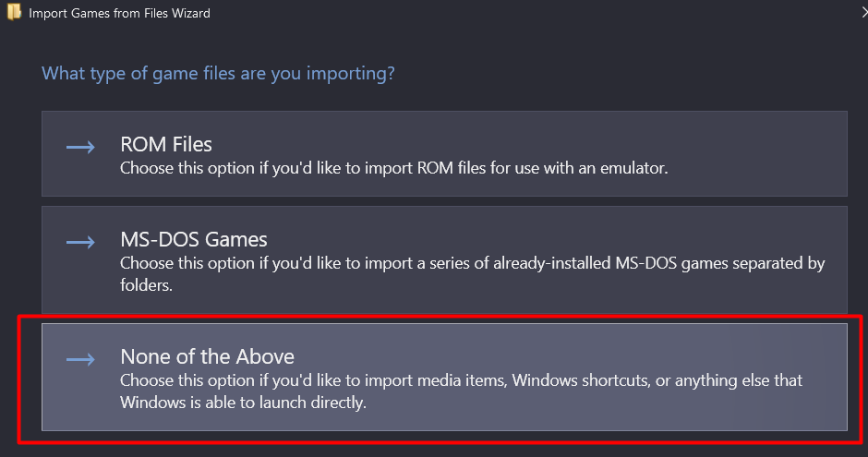Image resolution: width=868 pixels, height=457 pixels.
Task: Click the "ROM Files" heading text
Action: click(166, 145)
